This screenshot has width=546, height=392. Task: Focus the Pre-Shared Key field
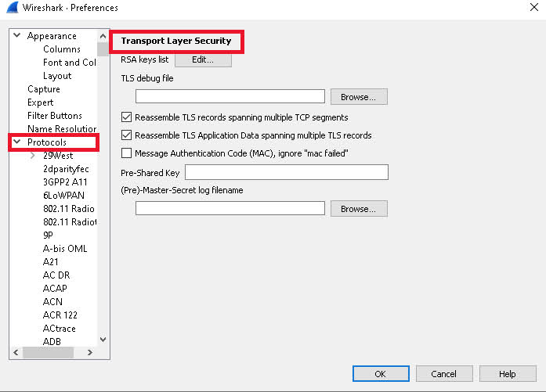[287, 172]
